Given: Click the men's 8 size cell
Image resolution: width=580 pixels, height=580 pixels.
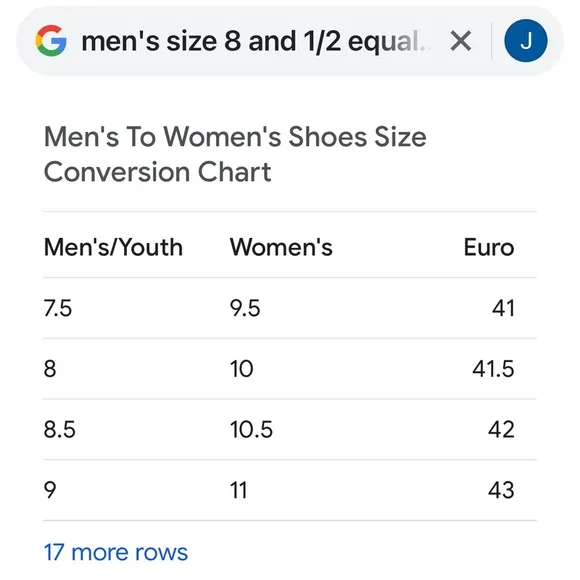Looking at the screenshot, I should 50,368.
